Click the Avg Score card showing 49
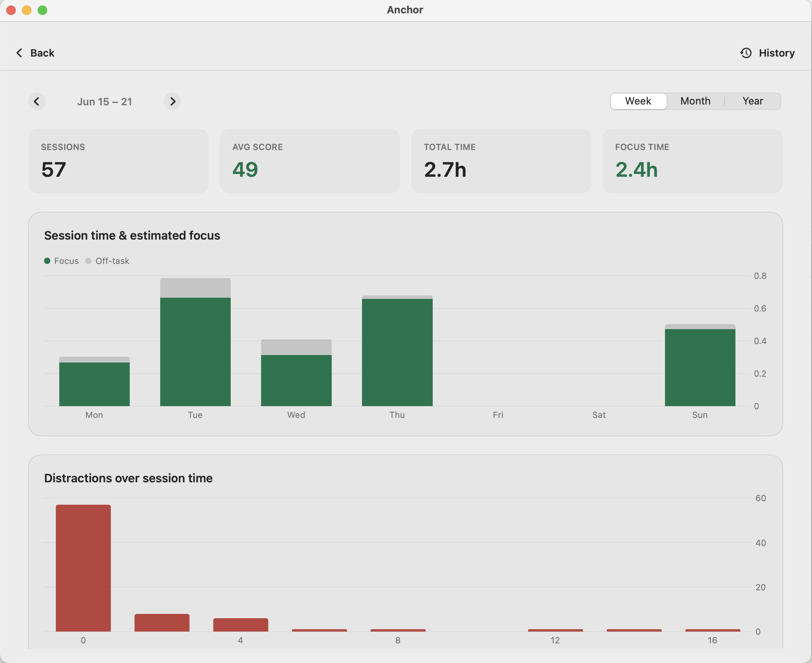This screenshot has height=663, width=812. [x=310, y=161]
